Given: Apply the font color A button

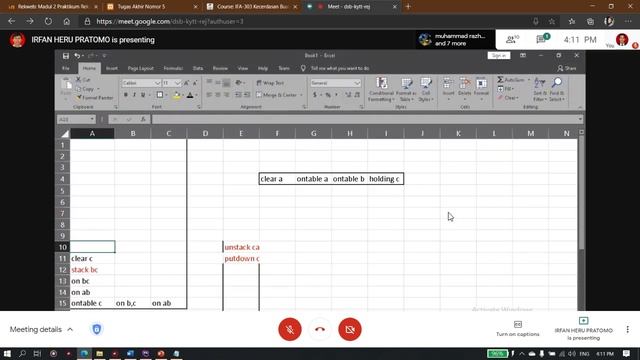Looking at the screenshot, I should pos(190,95).
